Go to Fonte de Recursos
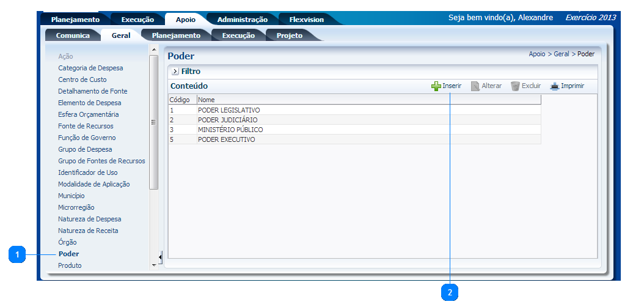The image size is (644, 307). 86,126
